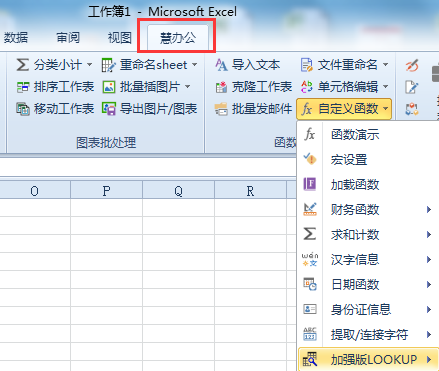The width and height of the screenshot is (439, 371).
Task: Switch to the 数据 ribbon tab
Action: coord(15,37)
